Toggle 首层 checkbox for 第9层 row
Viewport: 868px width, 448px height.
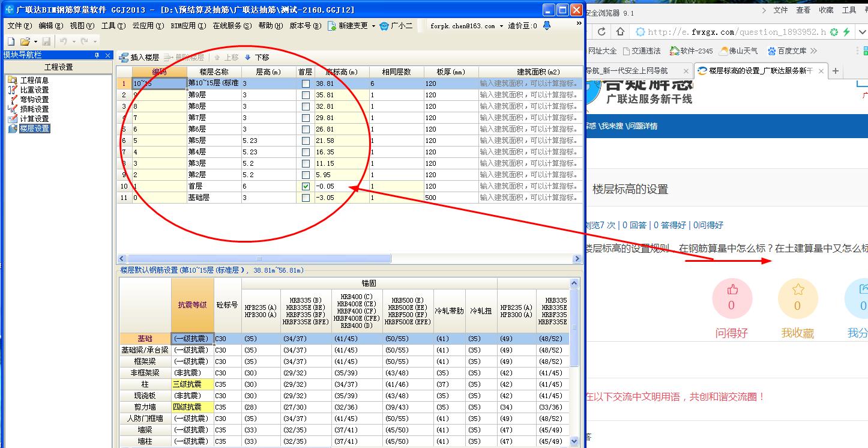point(306,95)
